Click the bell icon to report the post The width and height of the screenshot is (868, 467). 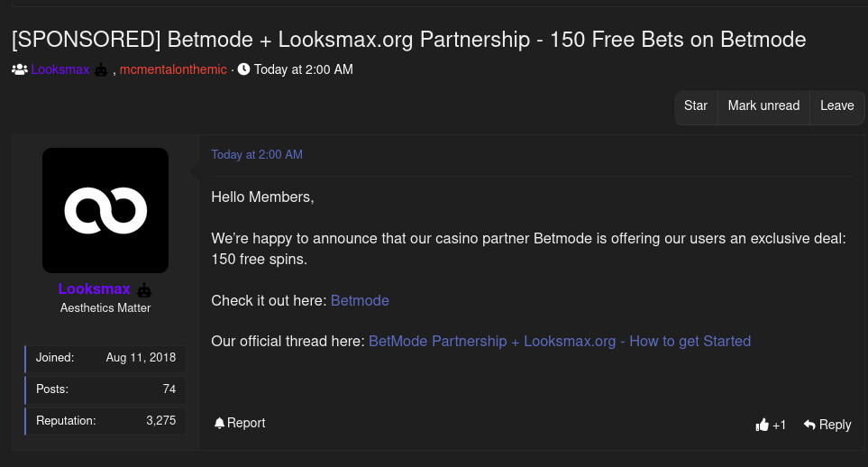pos(219,423)
